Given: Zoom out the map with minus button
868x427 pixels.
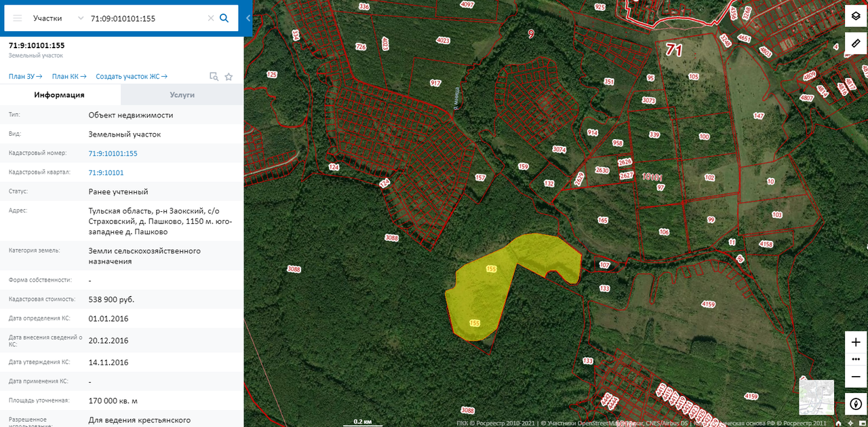Looking at the screenshot, I should [x=856, y=377].
